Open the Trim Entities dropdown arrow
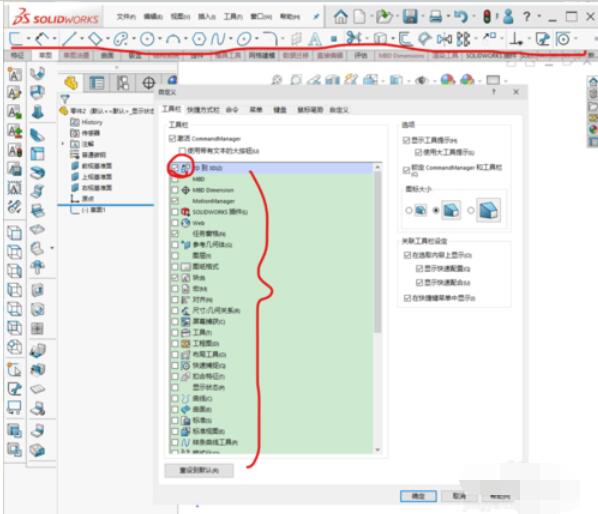The height and width of the screenshot is (514, 598). pyautogui.click(x=366, y=39)
